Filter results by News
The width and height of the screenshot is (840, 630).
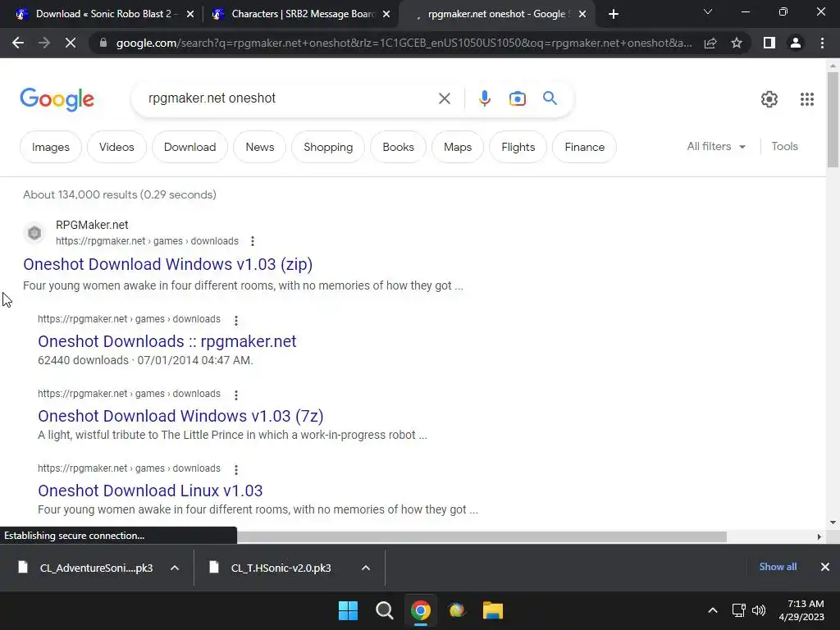point(260,147)
